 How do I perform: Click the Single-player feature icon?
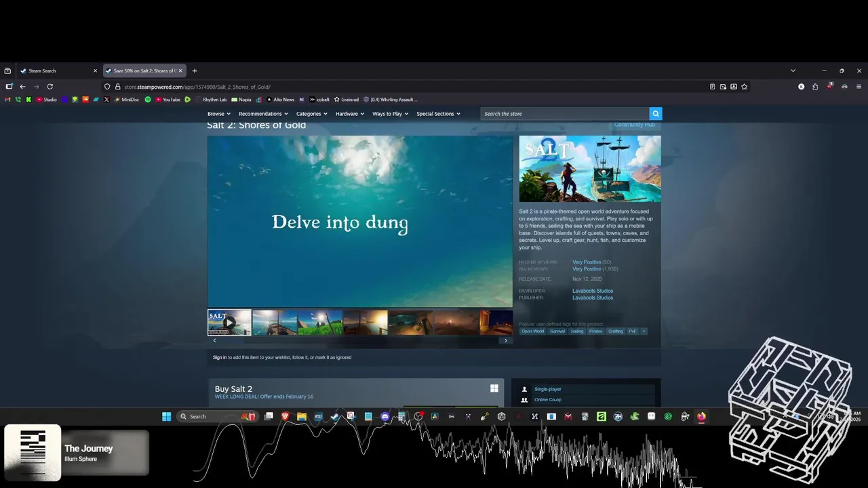[x=524, y=389]
